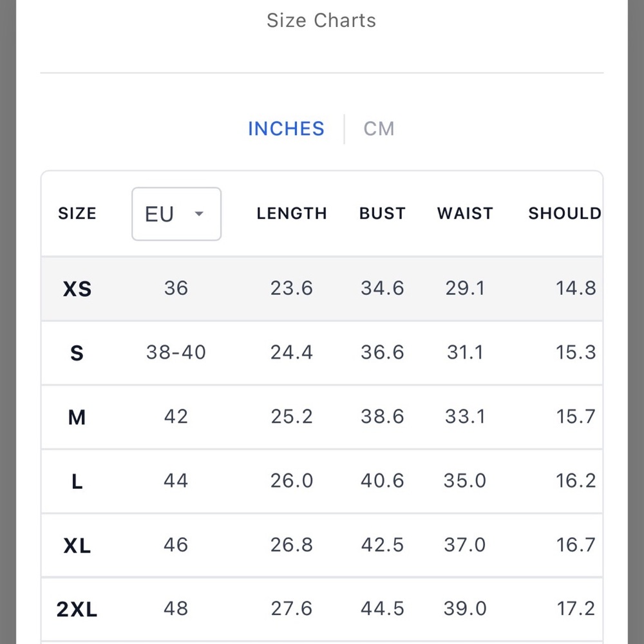Select the 2XL size row
The height and width of the screenshot is (644, 644).
click(322, 609)
